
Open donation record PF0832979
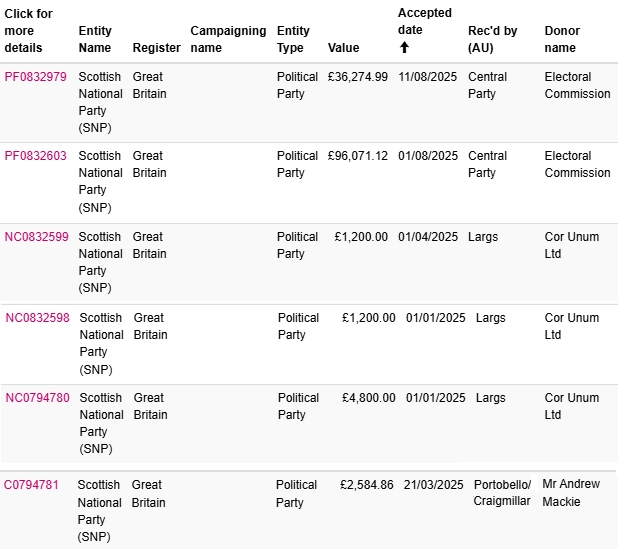pos(35,76)
